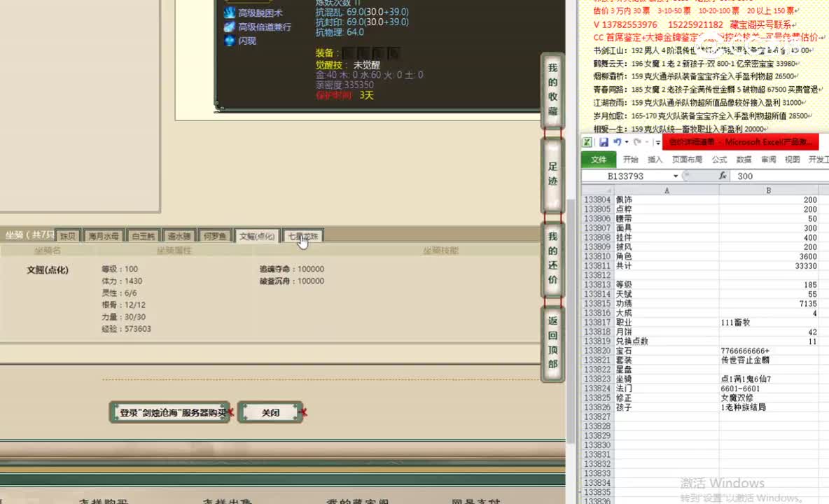
Task: Select row header 133817
Action: (x=597, y=322)
